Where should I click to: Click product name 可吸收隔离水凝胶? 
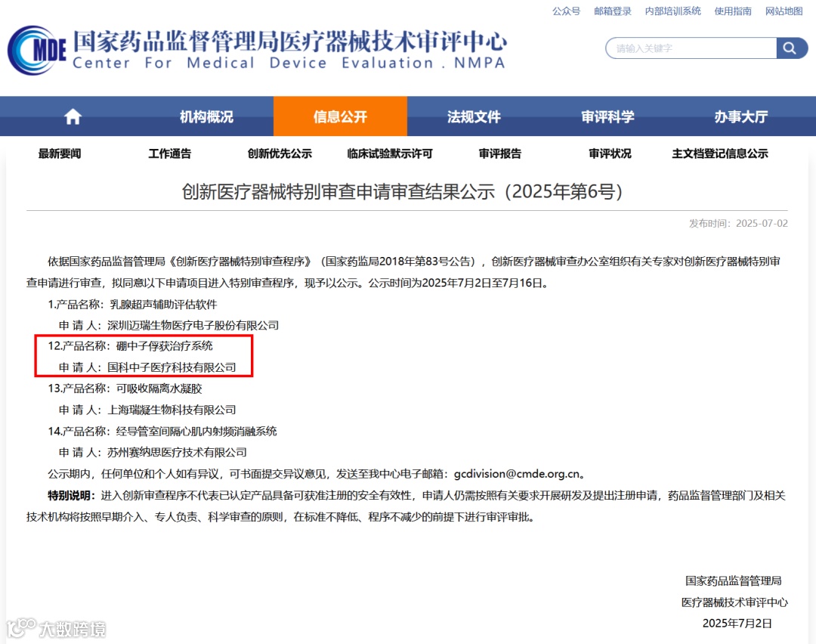pos(159,389)
